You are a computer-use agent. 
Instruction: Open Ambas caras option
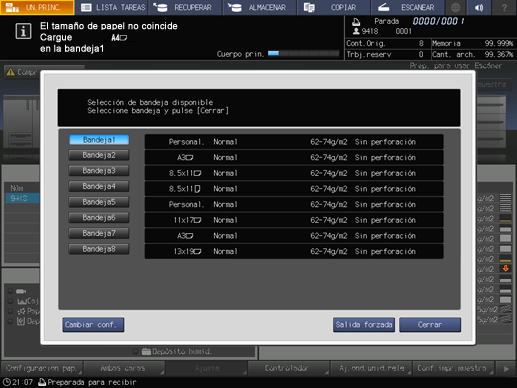point(123,368)
